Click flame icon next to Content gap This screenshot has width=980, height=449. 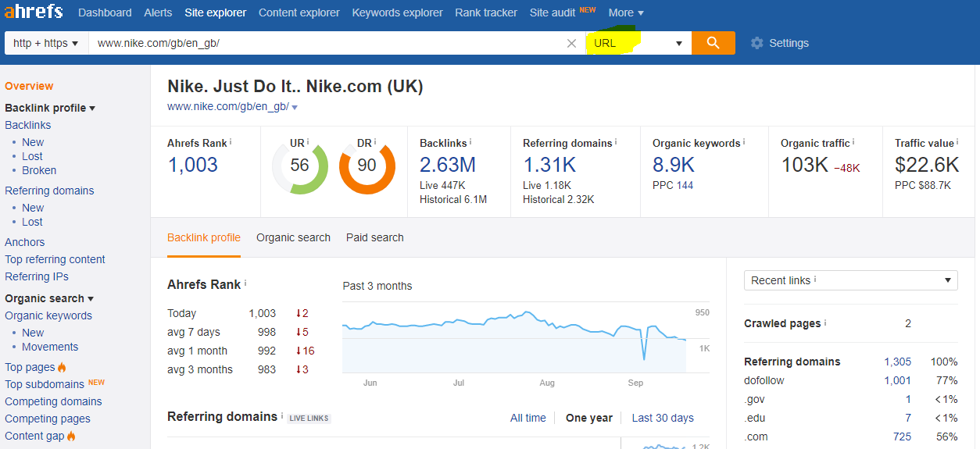coord(71,436)
